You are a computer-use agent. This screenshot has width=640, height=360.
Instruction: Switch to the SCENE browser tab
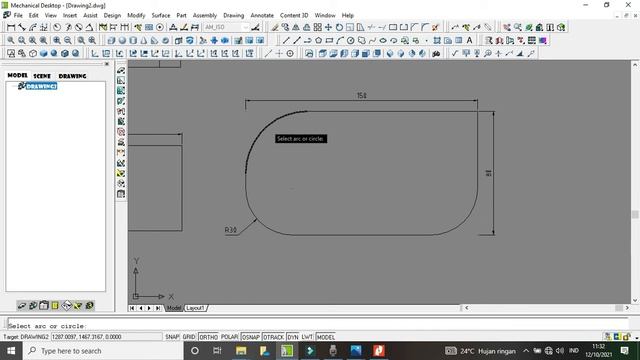coord(42,76)
